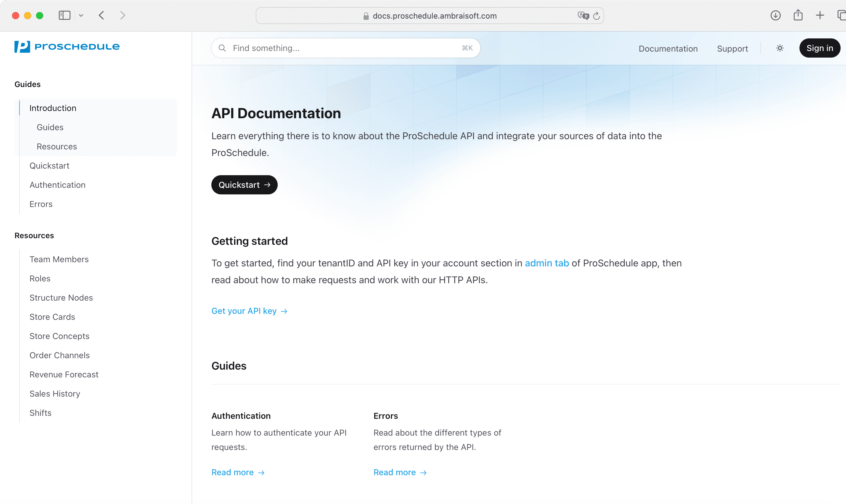Click the ProSchedule logo
846x504 pixels.
pyautogui.click(x=67, y=46)
